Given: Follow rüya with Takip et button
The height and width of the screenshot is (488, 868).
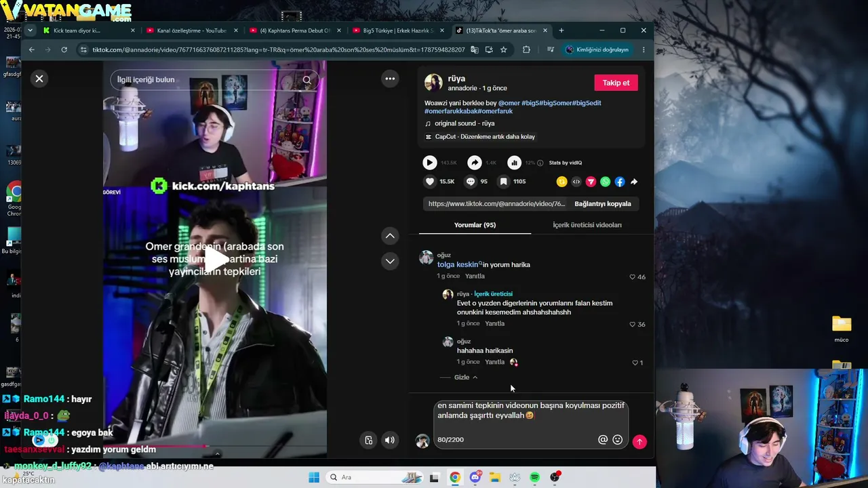Looking at the screenshot, I should coord(616,83).
